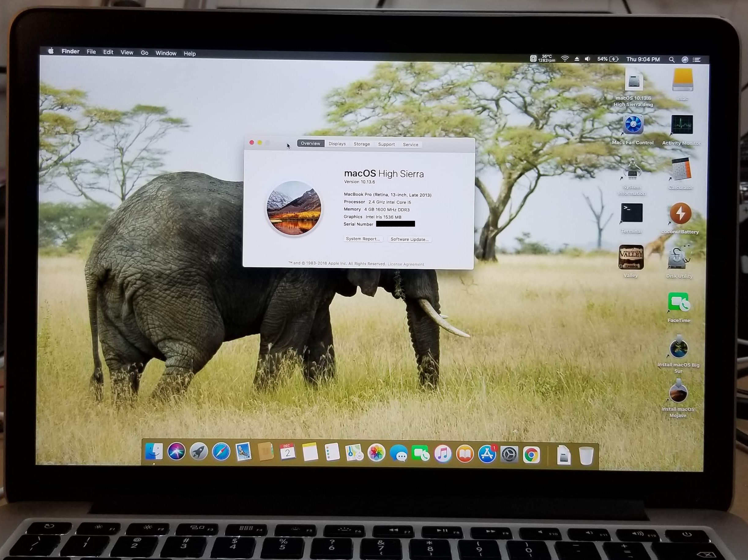The image size is (748, 560).
Task: Click the System Report button
Action: click(x=363, y=239)
